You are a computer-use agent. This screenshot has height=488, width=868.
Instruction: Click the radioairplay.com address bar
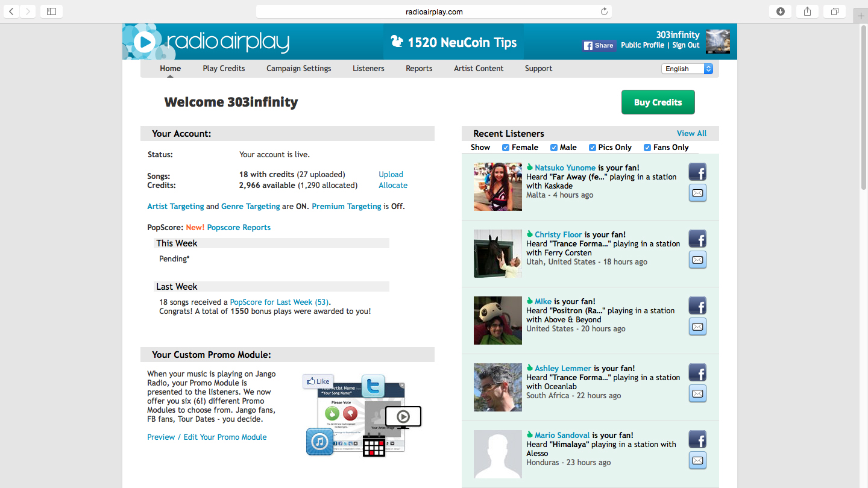(x=434, y=11)
